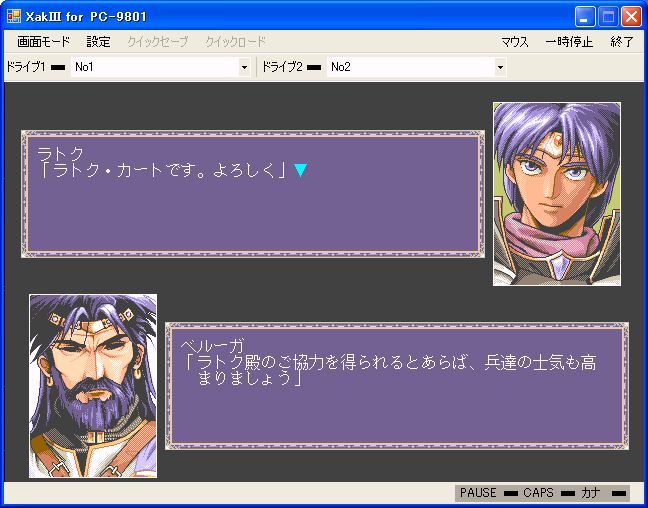
Task: Click the ドライブ2 access indicator lamp
Action: [314, 67]
